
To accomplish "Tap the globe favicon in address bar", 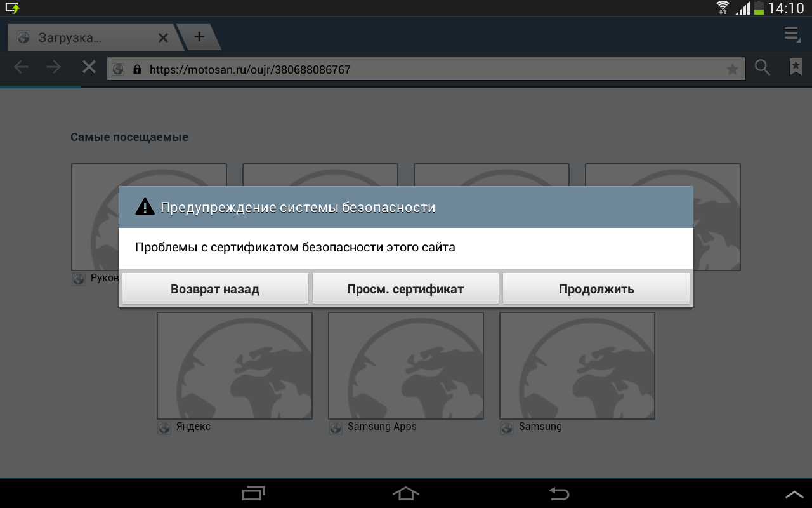I will 118,69.
